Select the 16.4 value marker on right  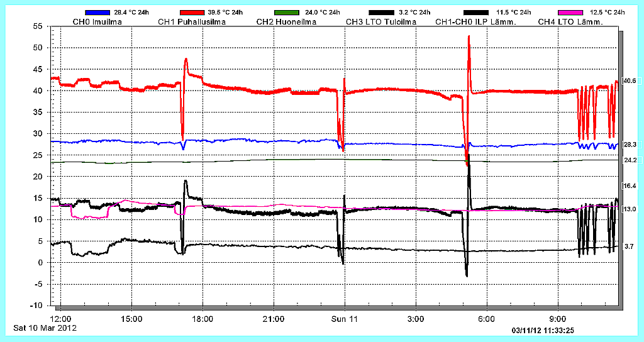[629, 185]
